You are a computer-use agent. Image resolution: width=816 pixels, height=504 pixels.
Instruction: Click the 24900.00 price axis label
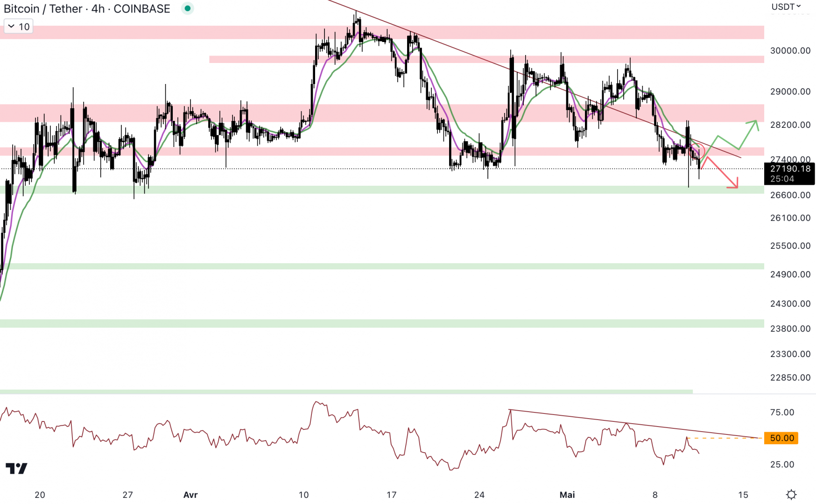pyautogui.click(x=790, y=274)
